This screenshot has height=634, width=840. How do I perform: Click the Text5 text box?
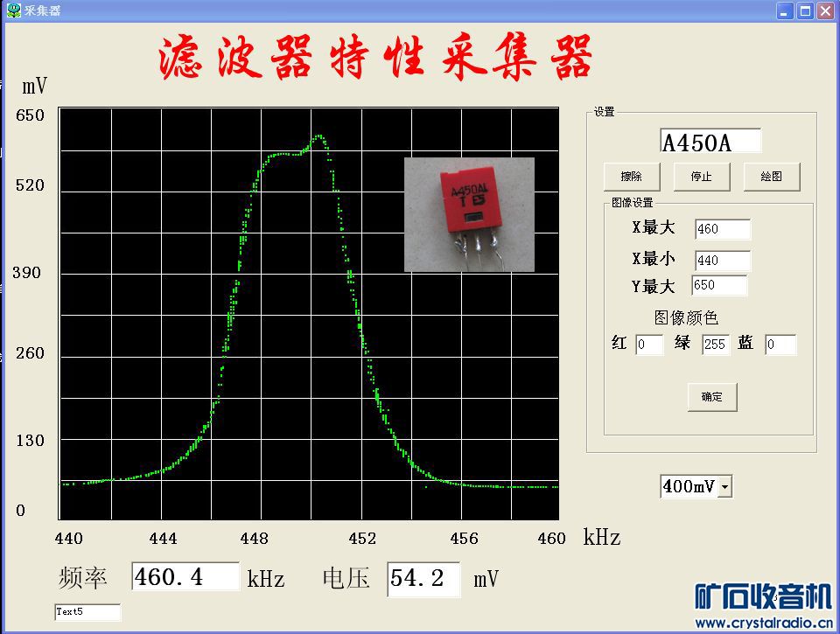(87, 612)
